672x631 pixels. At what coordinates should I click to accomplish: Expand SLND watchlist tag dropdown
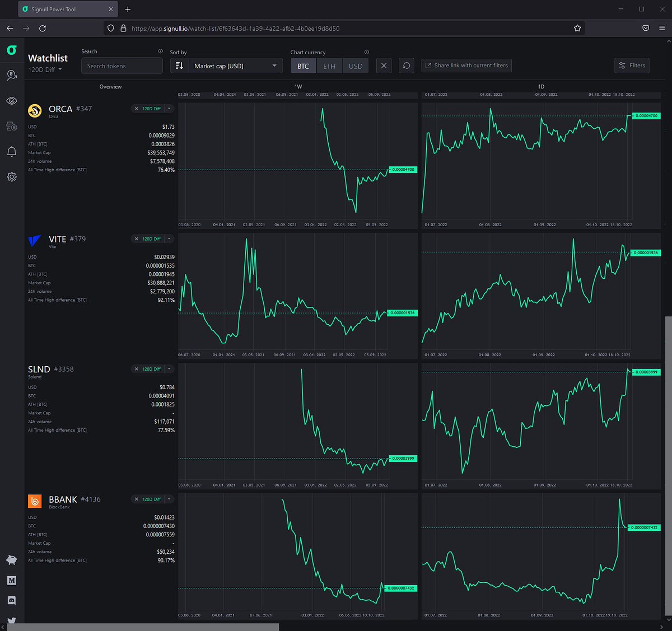(169, 369)
